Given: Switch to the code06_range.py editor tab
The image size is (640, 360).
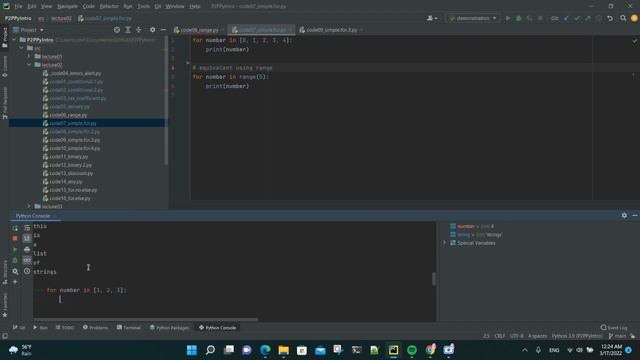Looking at the screenshot, I should pos(199,30).
